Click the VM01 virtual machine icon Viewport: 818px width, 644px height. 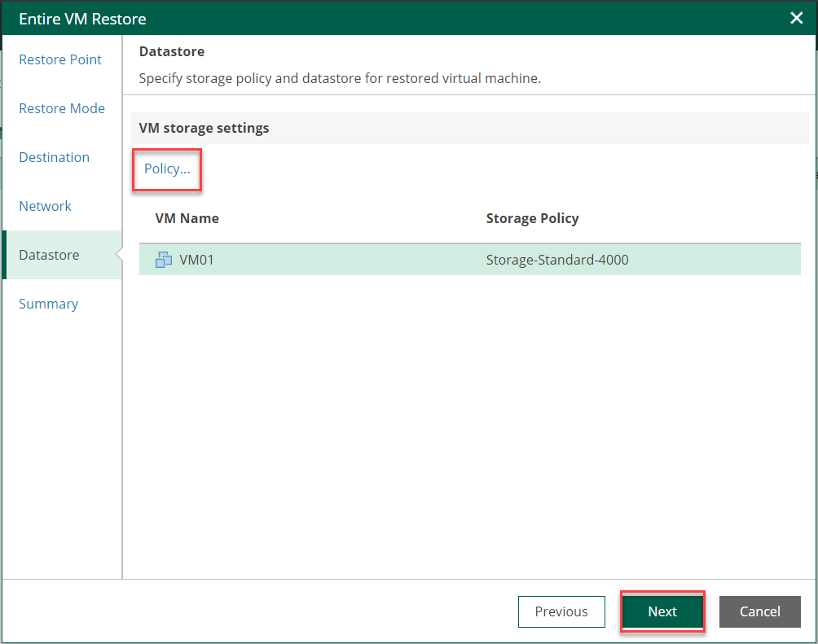pos(163,261)
